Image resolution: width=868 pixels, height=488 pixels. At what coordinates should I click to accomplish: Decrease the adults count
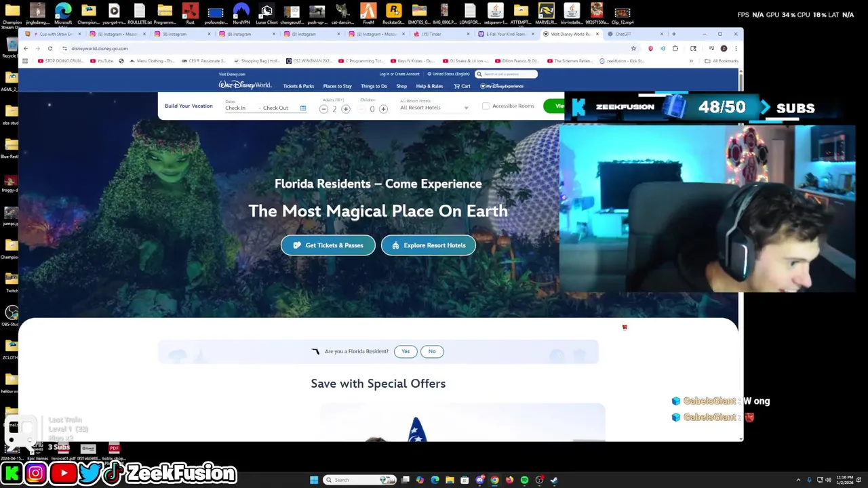[323, 109]
